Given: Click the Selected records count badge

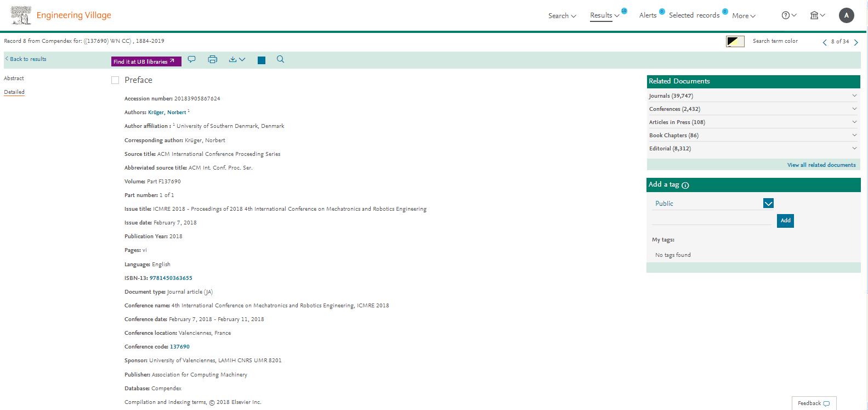Looking at the screenshot, I should click(725, 11).
